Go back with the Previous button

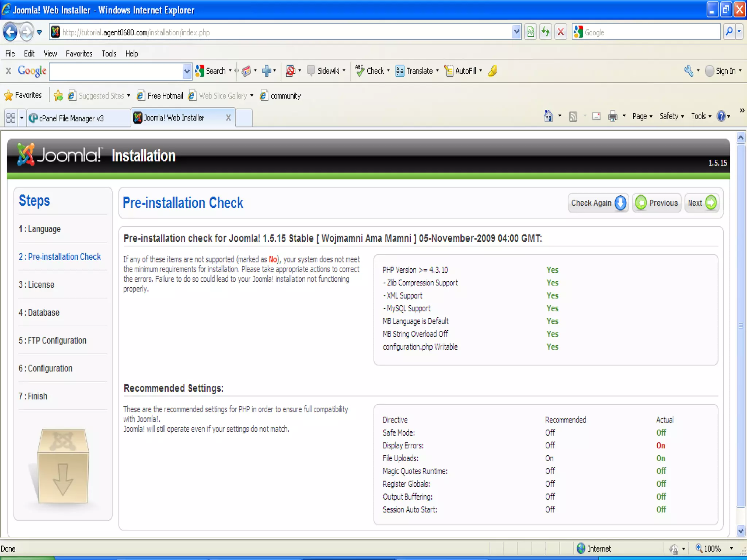[x=657, y=203]
